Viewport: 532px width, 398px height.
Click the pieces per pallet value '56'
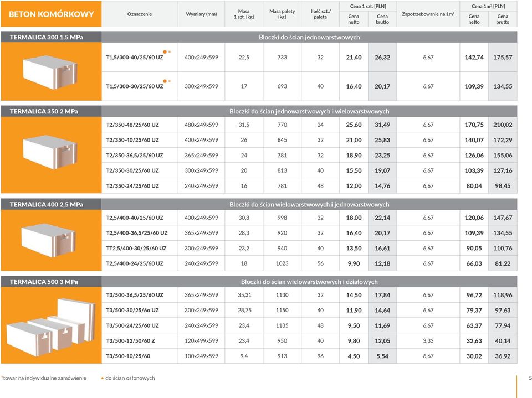coord(320,263)
